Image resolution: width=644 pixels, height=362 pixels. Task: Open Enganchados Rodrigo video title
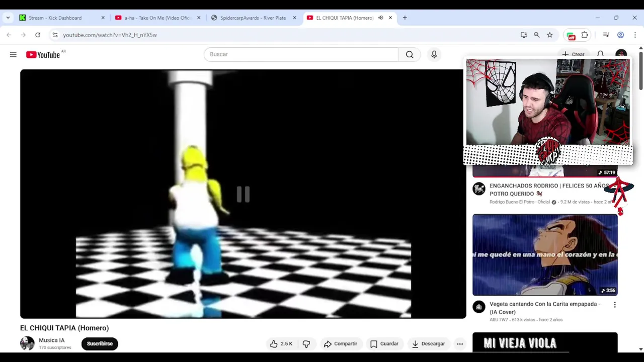(x=548, y=190)
